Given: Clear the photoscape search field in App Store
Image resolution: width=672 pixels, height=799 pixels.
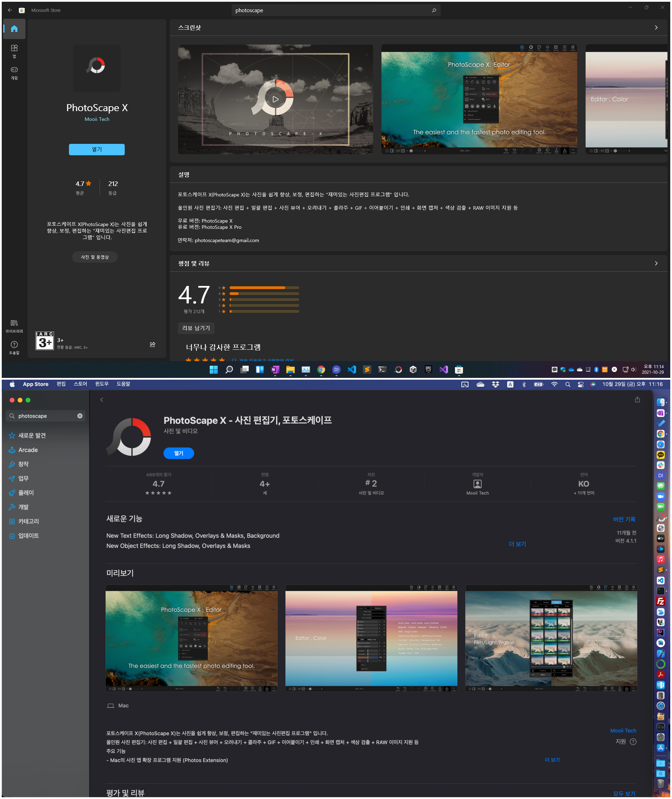Looking at the screenshot, I should (80, 416).
